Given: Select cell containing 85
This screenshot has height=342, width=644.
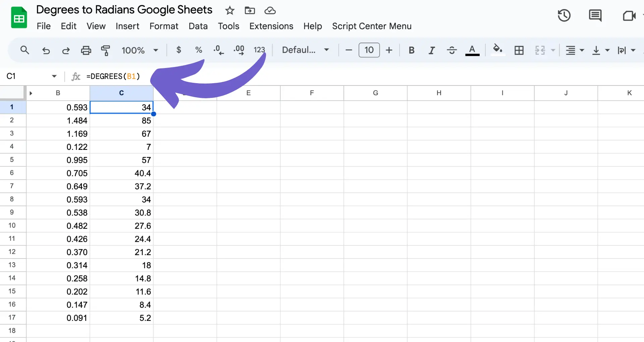Looking at the screenshot, I should pos(121,120).
